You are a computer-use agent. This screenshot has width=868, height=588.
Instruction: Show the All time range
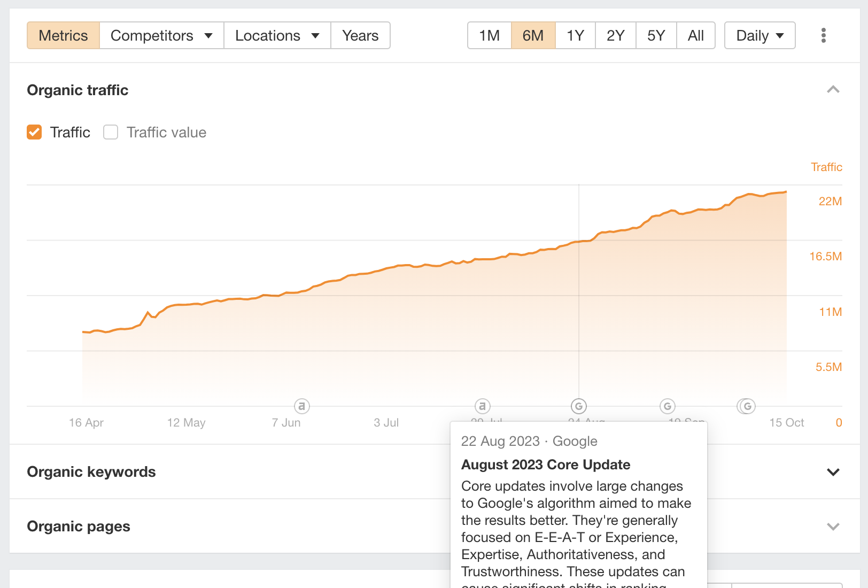(696, 35)
